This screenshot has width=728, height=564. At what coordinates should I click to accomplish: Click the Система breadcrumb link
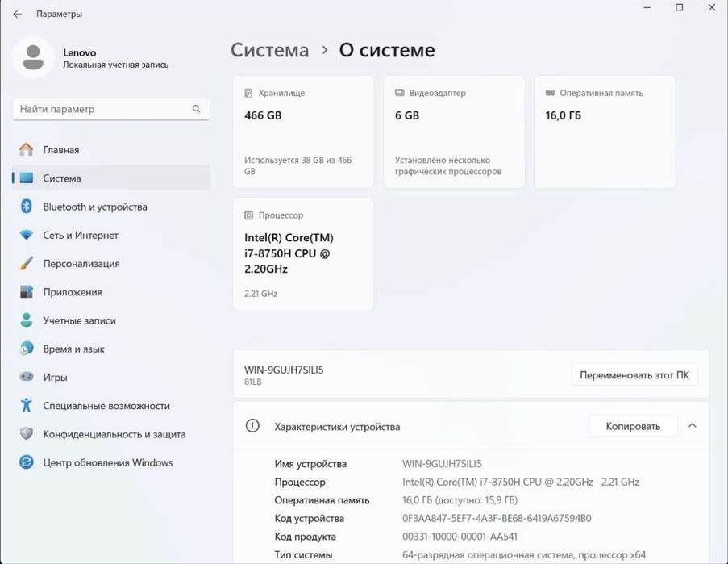click(x=270, y=50)
